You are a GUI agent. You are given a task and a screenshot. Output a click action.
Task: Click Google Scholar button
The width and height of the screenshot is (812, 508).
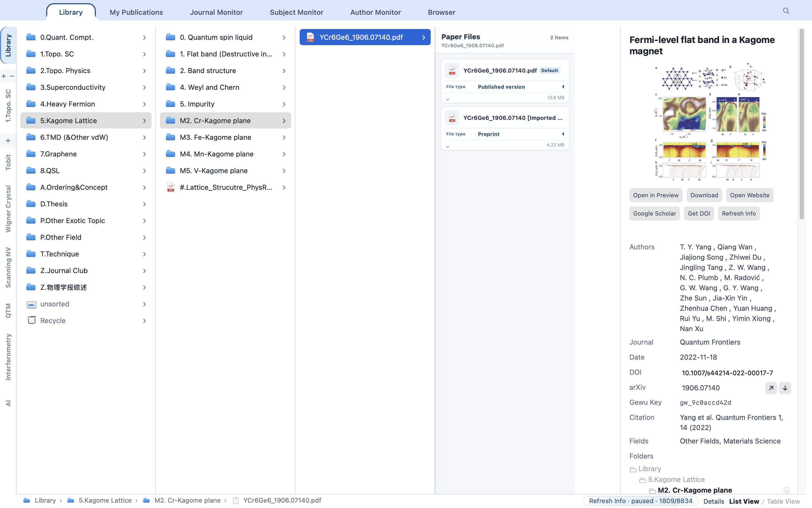pos(654,214)
